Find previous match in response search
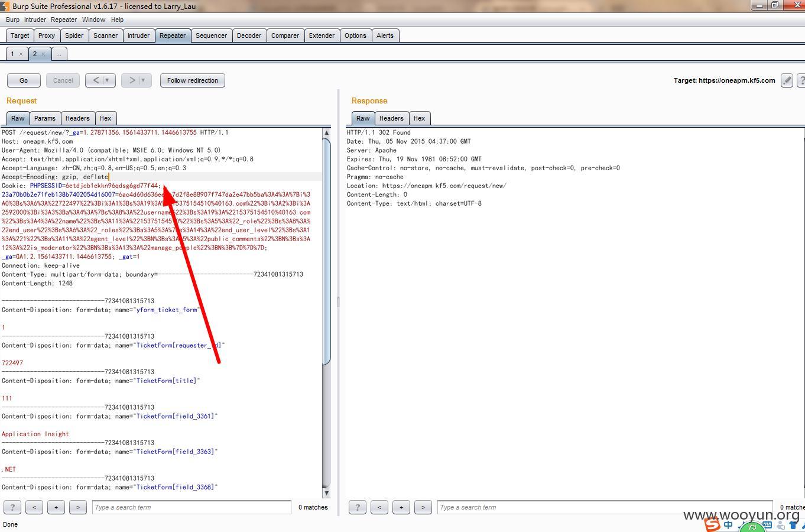 [x=379, y=507]
